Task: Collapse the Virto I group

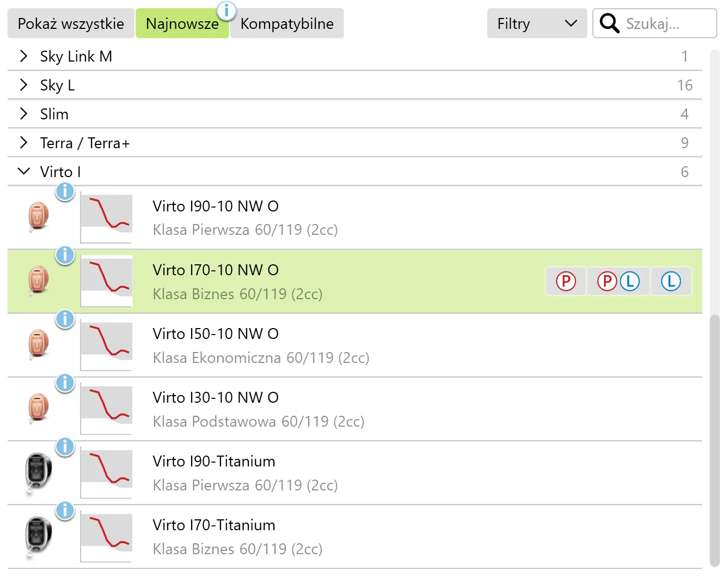Action: [23, 172]
